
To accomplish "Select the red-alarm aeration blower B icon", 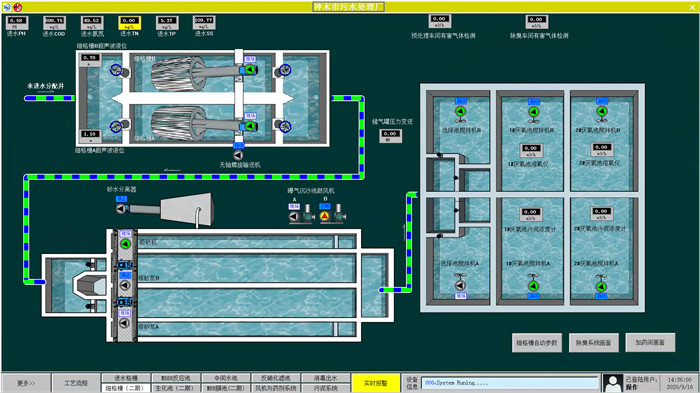I will pyautogui.click(x=325, y=216).
